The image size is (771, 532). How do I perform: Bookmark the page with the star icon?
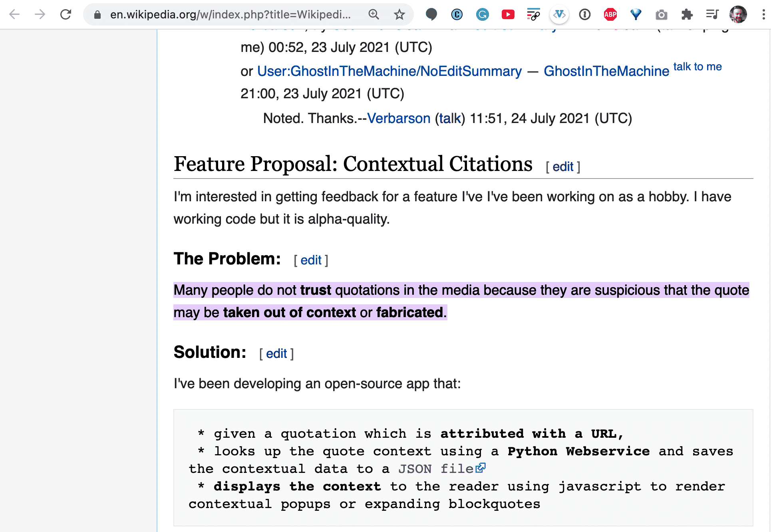click(399, 14)
